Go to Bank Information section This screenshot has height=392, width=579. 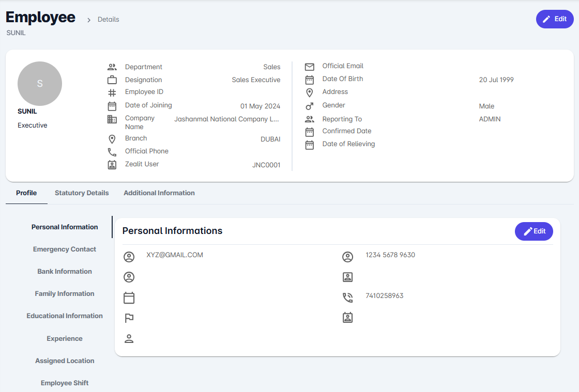point(65,272)
